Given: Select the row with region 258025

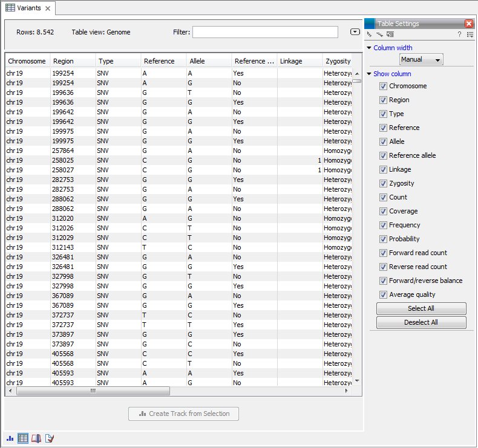Looking at the screenshot, I should tap(178, 160).
